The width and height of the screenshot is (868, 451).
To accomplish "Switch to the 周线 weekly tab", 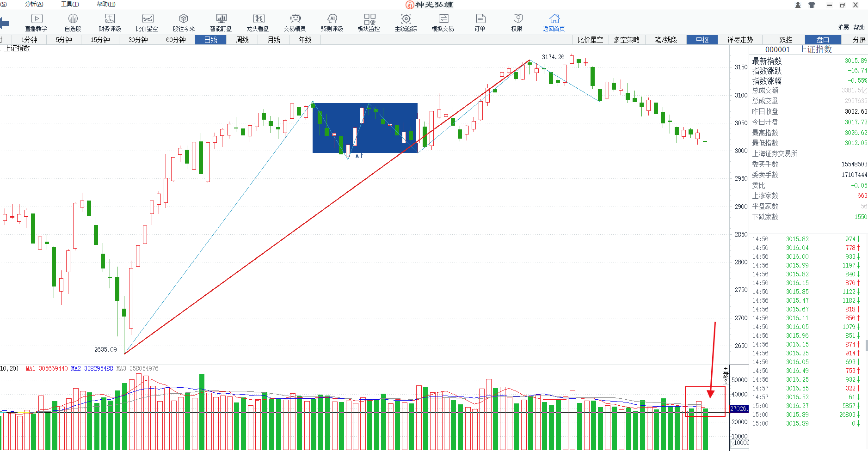I will 242,40.
